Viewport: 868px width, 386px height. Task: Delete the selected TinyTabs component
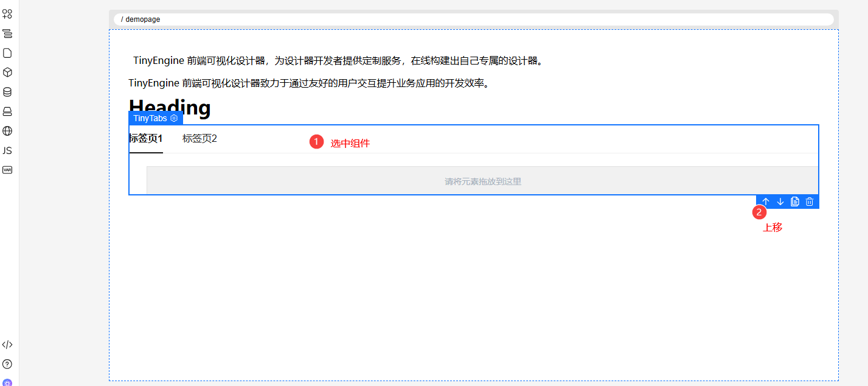point(810,202)
